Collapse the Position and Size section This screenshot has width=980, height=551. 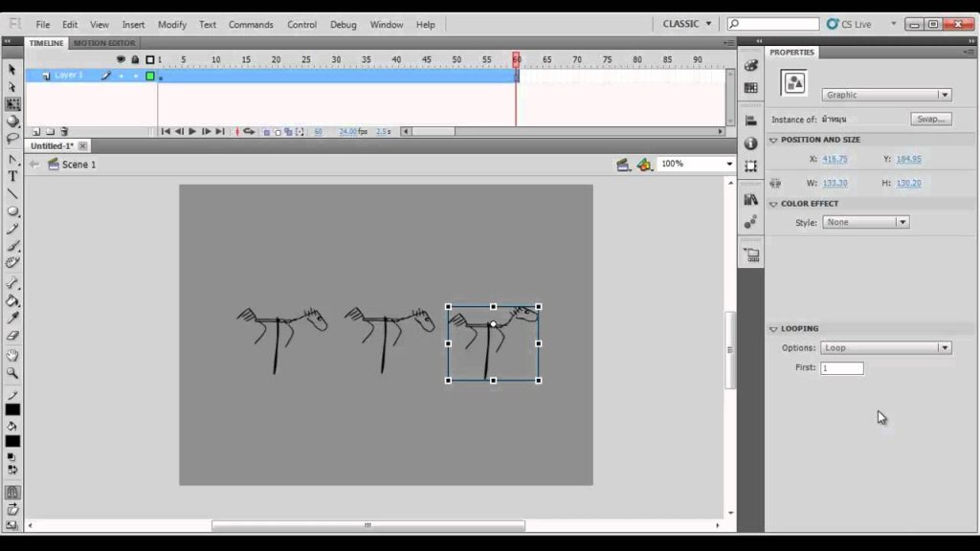pyautogui.click(x=773, y=140)
